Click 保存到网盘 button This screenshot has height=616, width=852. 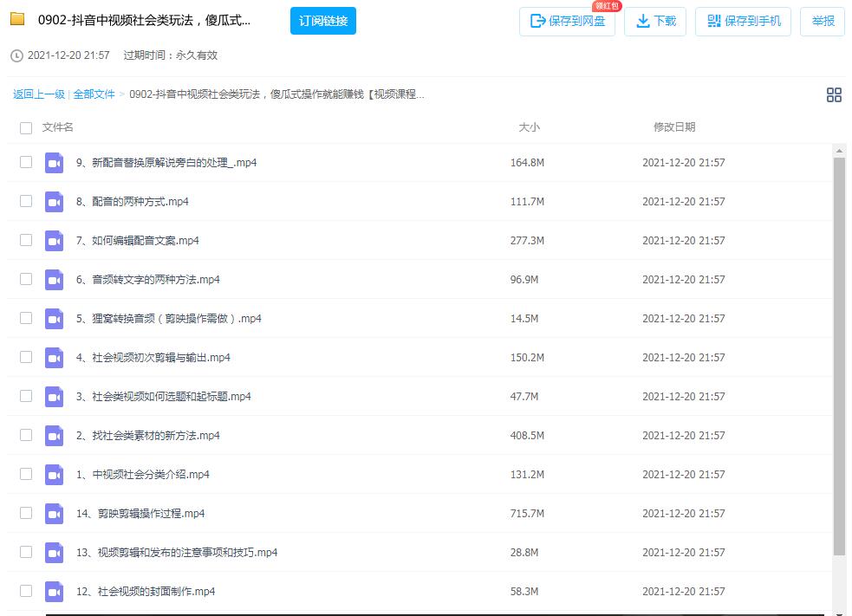pyautogui.click(x=567, y=21)
